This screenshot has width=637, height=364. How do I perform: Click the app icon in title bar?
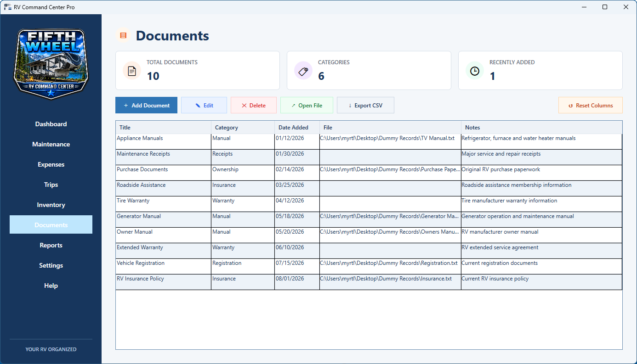click(8, 7)
